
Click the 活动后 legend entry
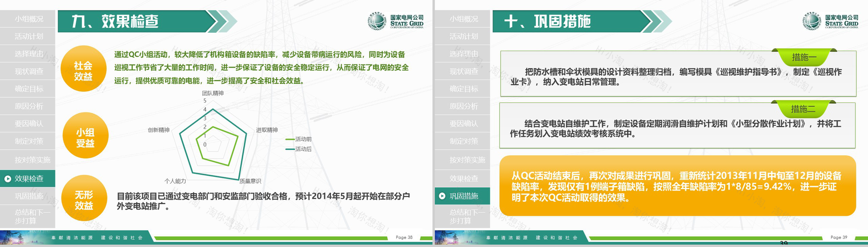tap(299, 149)
